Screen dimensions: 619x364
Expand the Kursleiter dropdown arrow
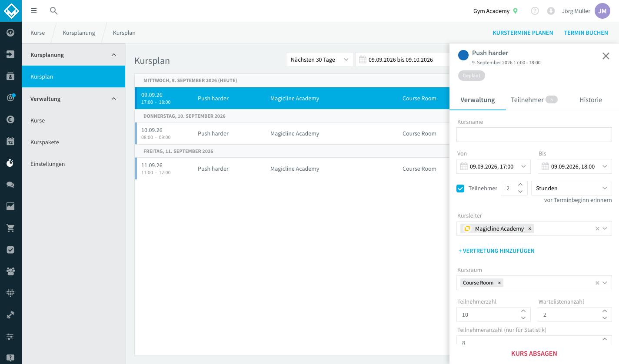click(x=605, y=228)
